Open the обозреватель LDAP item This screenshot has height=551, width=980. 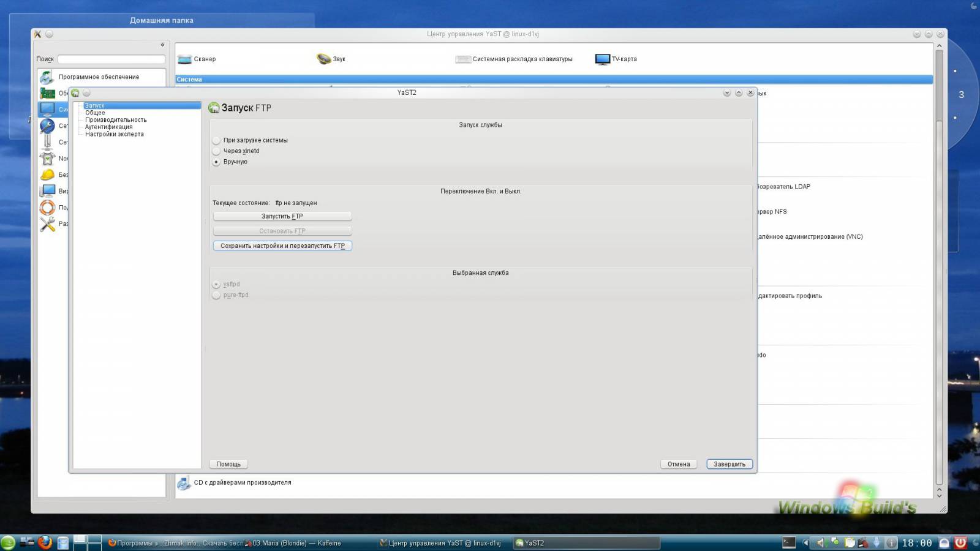coord(784,187)
